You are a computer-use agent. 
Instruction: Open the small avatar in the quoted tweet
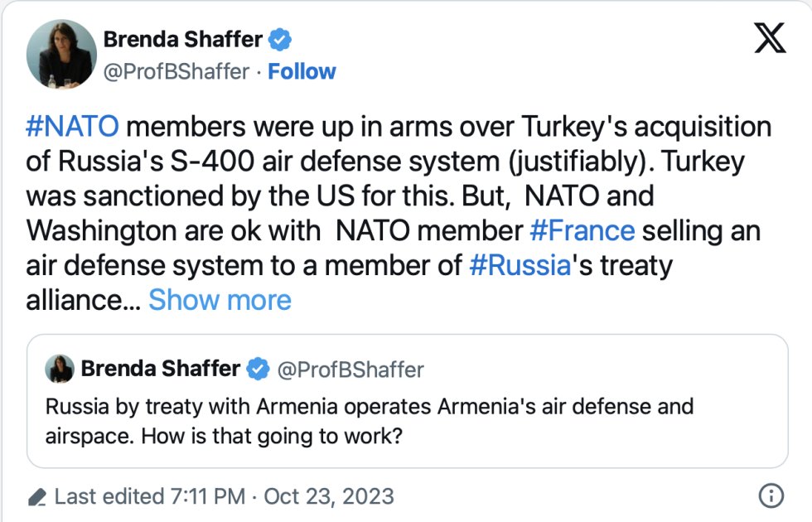click(x=60, y=369)
